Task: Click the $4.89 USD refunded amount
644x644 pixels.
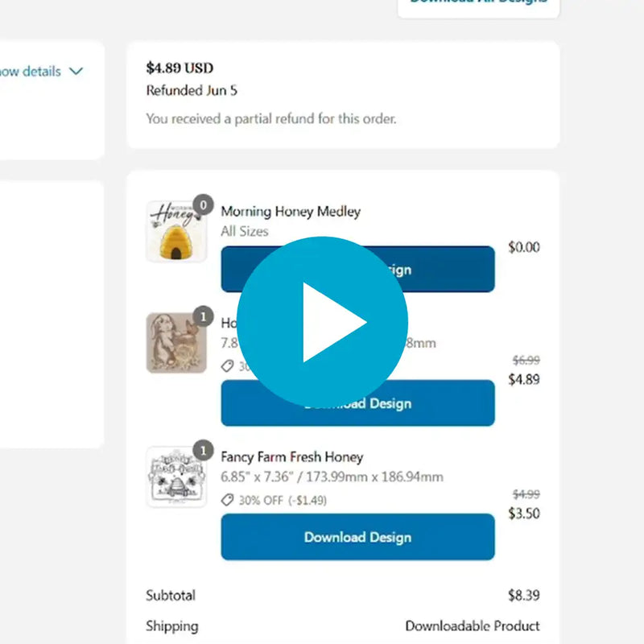Action: click(x=180, y=68)
